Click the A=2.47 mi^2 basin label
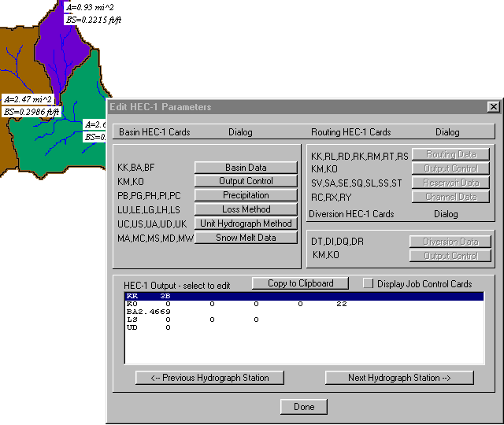 click(28, 100)
